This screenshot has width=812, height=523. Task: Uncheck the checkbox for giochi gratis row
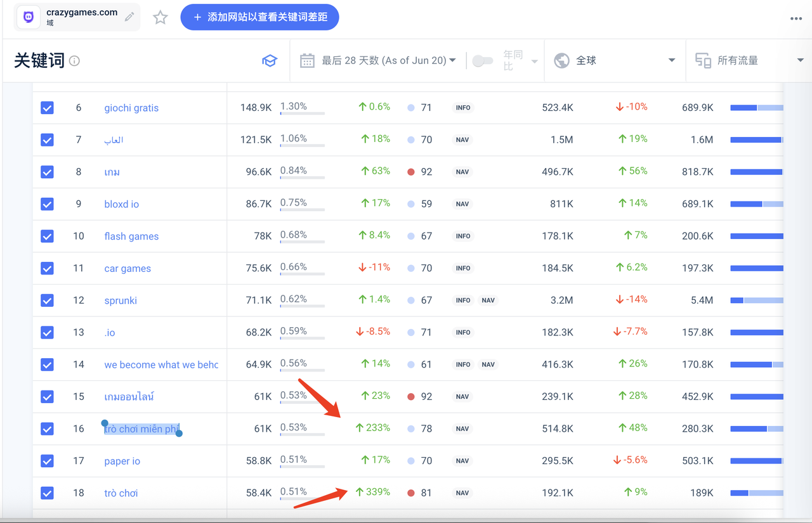coord(47,108)
